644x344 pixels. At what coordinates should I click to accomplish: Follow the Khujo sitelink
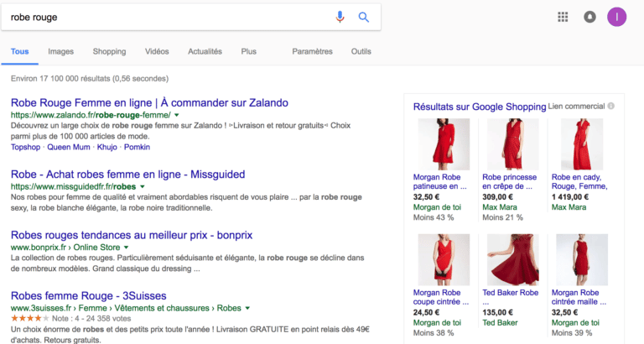coord(107,147)
